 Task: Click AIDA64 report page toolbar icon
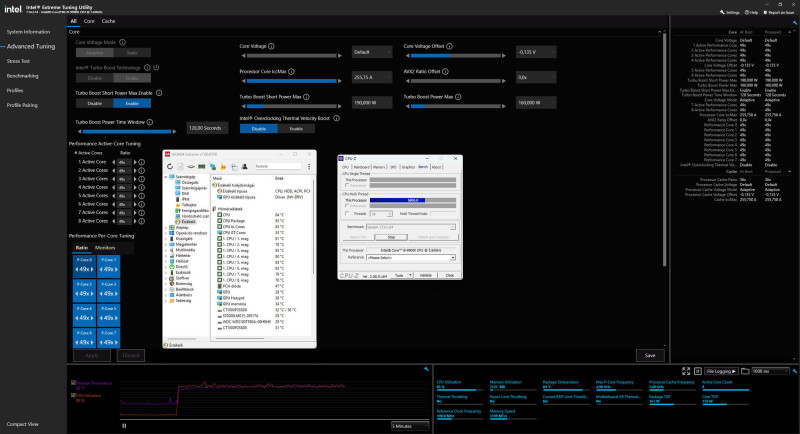click(x=180, y=166)
